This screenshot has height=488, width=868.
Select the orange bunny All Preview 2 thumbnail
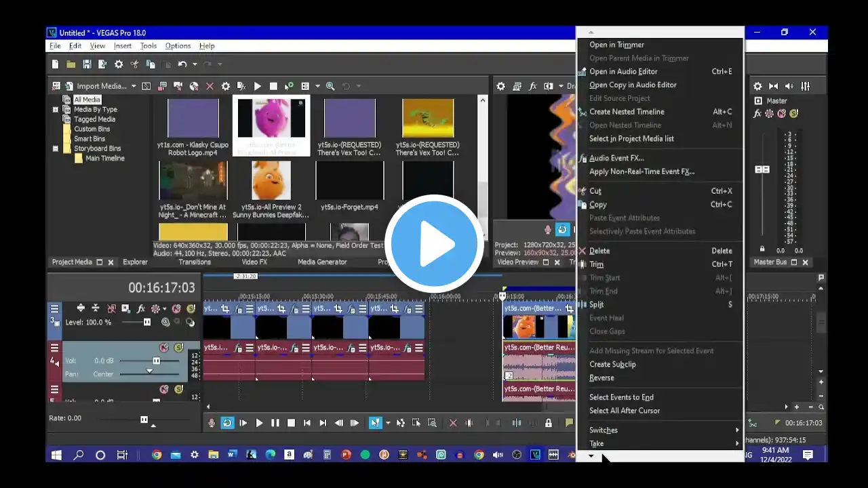[271, 180]
